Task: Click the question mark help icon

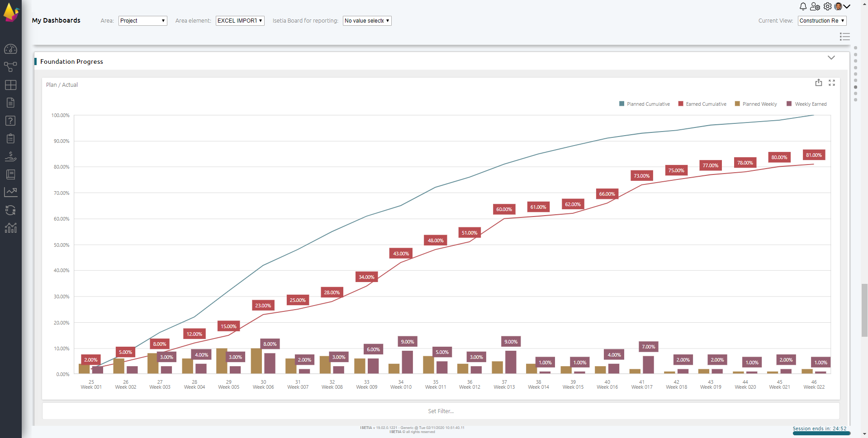Action: [10, 121]
